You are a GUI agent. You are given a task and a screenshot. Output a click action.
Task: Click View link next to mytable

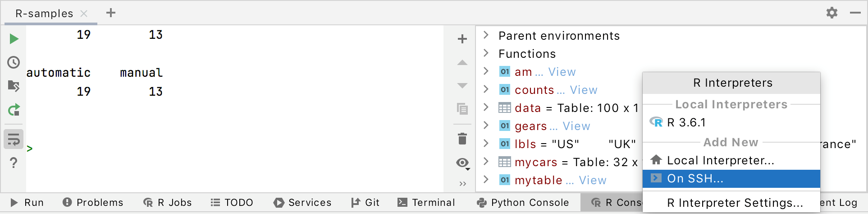coord(593,180)
